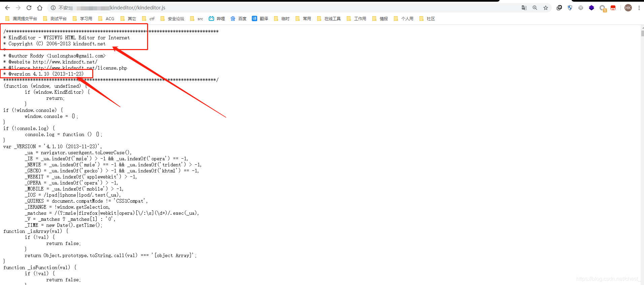Image resolution: width=644 pixels, height=285 pixels.
Task: Open 社区 bookmark folder
Action: 427,18
